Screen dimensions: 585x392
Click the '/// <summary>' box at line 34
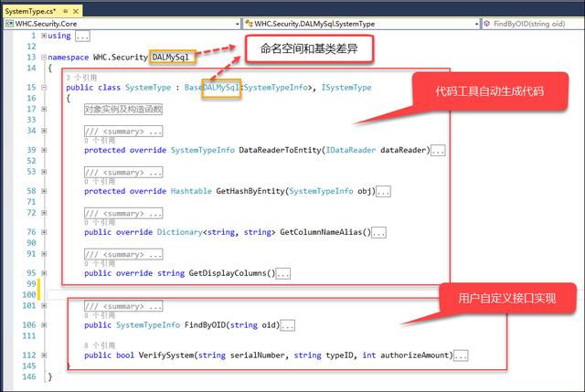click(x=123, y=132)
